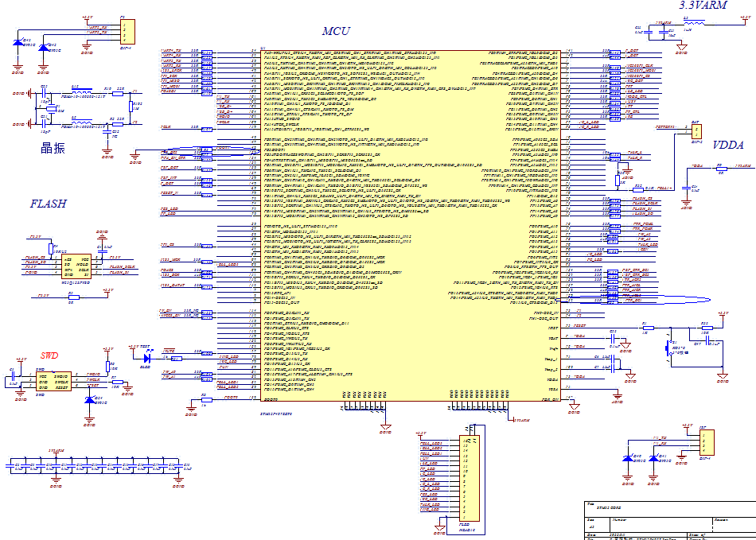Select the VDDA section heading
Viewport: 756px width, 540px height.
point(728,146)
